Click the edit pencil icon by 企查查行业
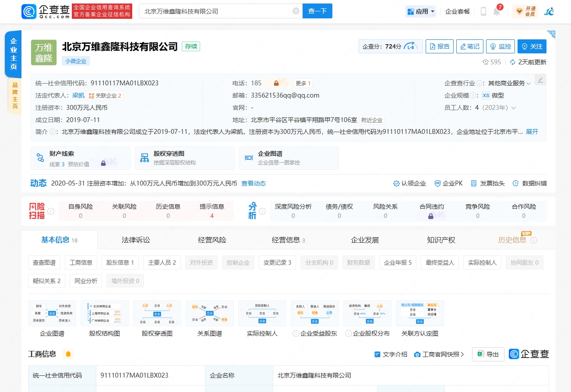The width and height of the screenshot is (571, 392). [x=540, y=80]
